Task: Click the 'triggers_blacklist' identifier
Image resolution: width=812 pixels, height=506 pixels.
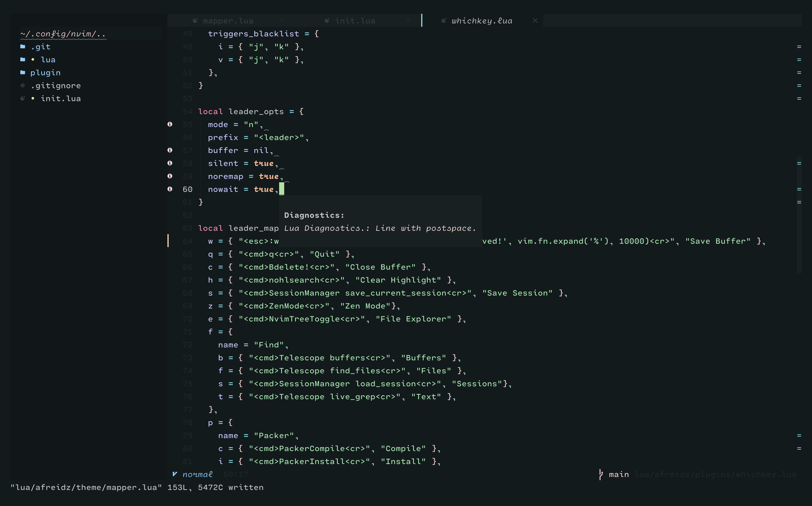Action: (x=253, y=34)
